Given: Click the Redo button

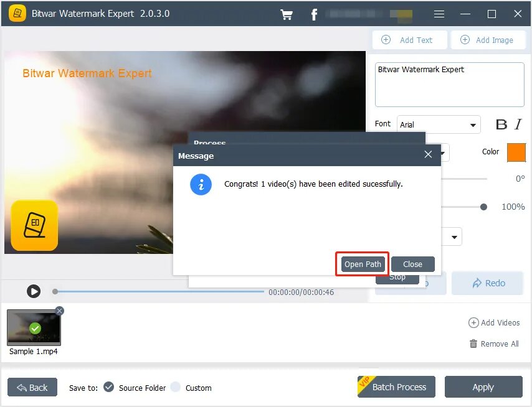Looking at the screenshot, I should (488, 283).
